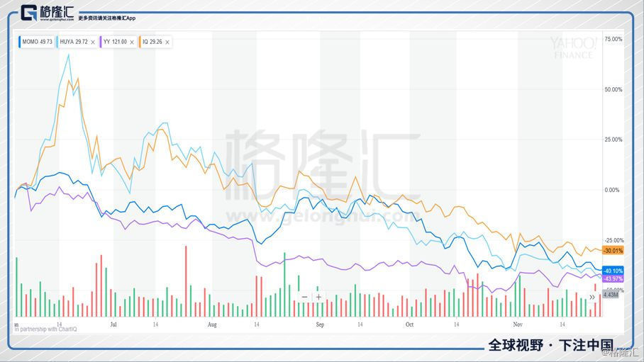Select the YY 121.00 ticker label

(x=114, y=43)
